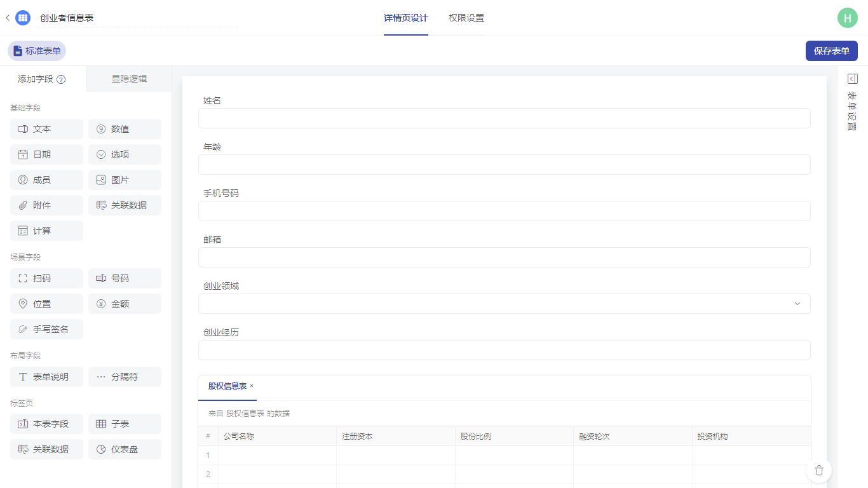The width and height of the screenshot is (868, 488).
Task: Add a 仪表盘 dashboard tab
Action: (x=125, y=449)
